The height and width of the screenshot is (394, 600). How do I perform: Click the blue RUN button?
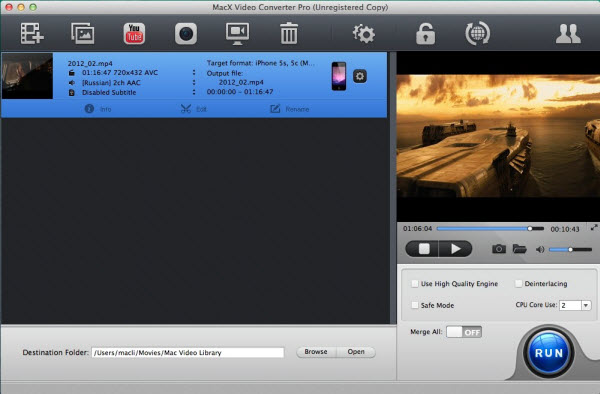(549, 353)
